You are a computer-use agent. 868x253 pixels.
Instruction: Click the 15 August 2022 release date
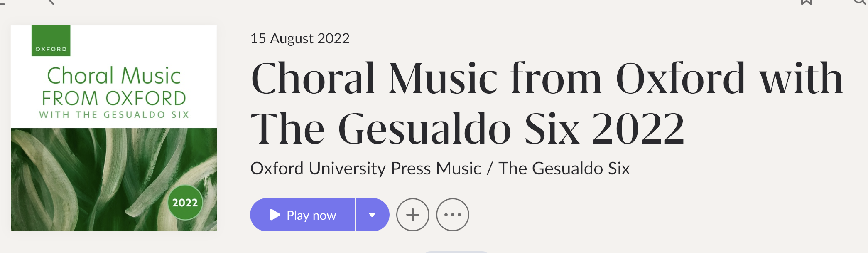[300, 38]
